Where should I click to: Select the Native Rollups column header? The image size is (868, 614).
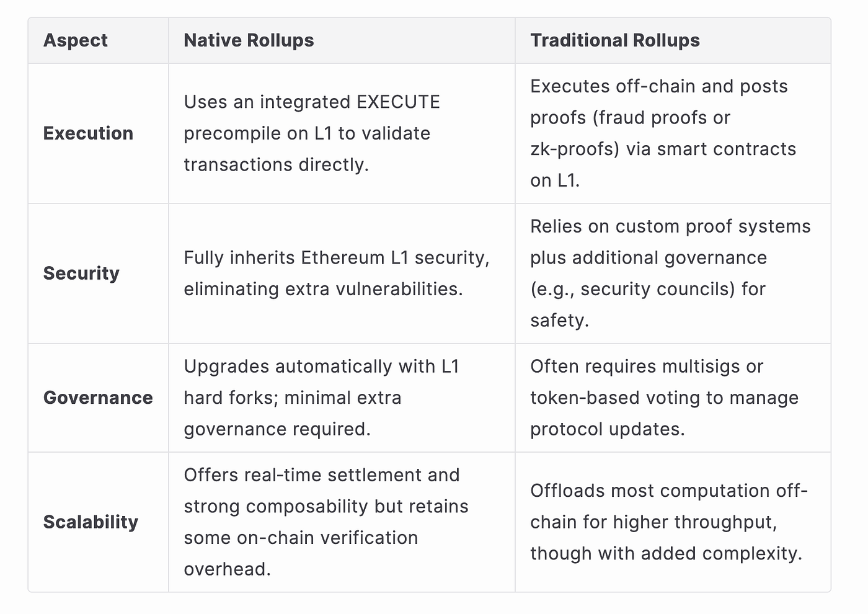point(249,40)
